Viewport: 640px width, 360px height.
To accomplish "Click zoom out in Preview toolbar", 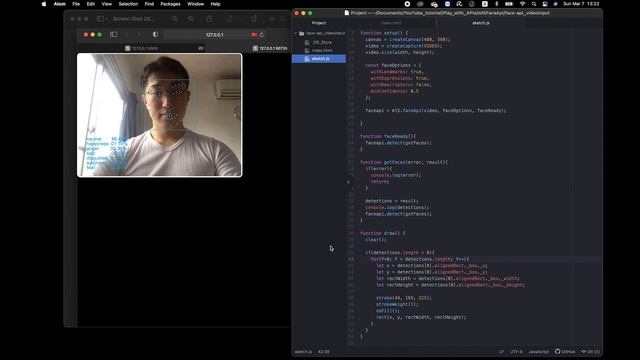I will [175, 19].
